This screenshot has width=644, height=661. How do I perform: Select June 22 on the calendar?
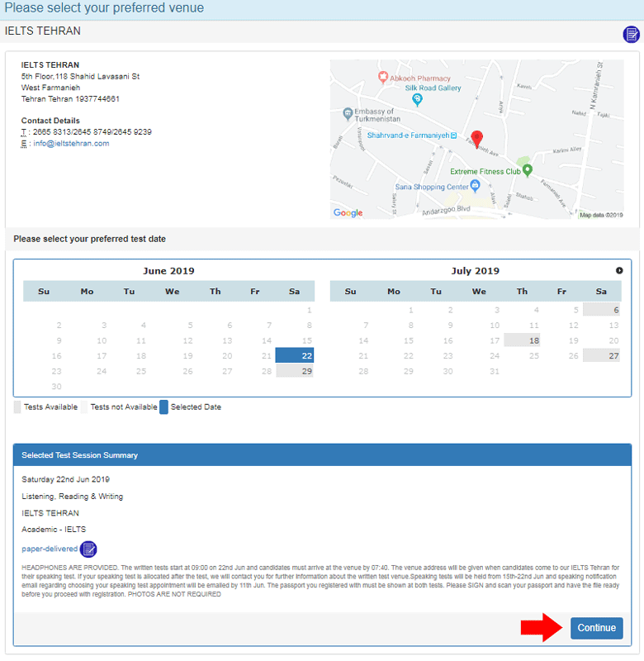(295, 355)
